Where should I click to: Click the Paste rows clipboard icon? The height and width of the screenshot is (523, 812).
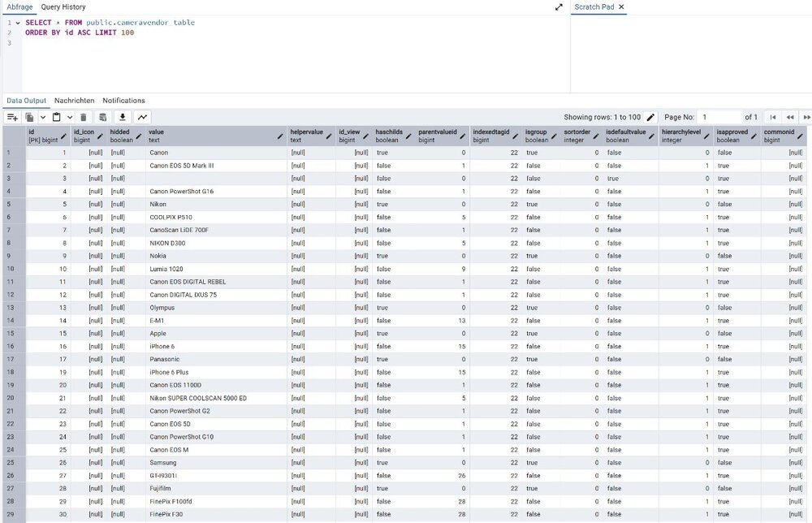[57, 118]
